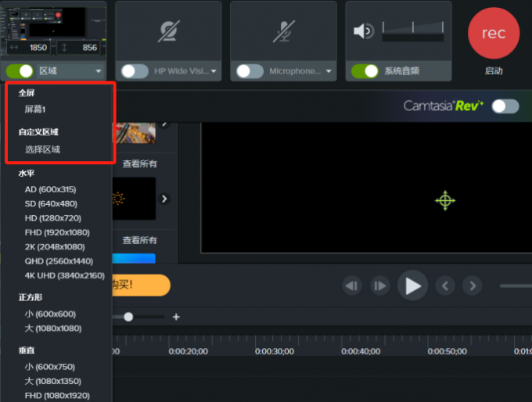Select AD (600x315) preset

pos(50,189)
